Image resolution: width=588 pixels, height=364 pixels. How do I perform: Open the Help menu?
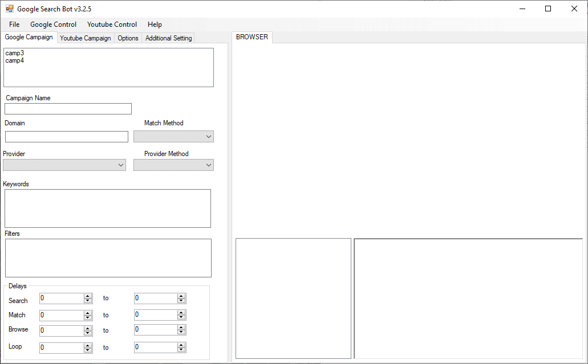tap(155, 24)
